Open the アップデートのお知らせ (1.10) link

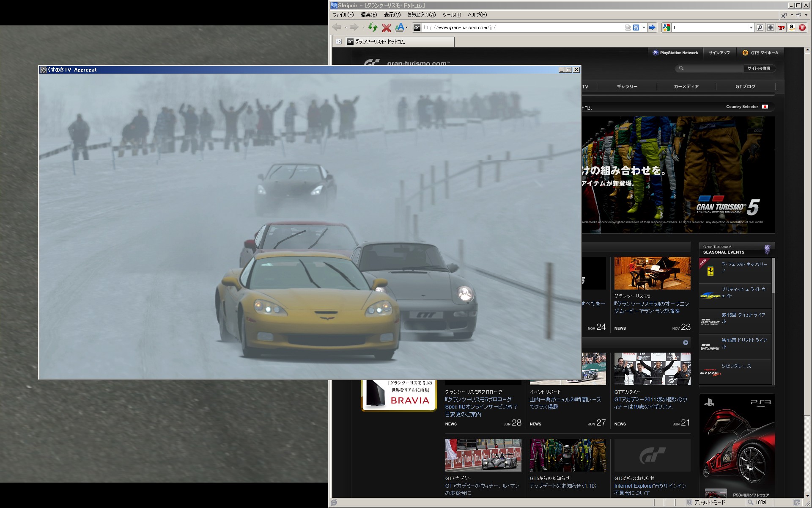coord(563,486)
